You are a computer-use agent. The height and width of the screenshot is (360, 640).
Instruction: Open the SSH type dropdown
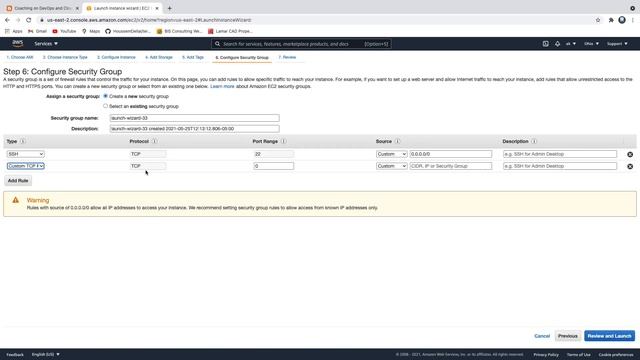pos(25,154)
